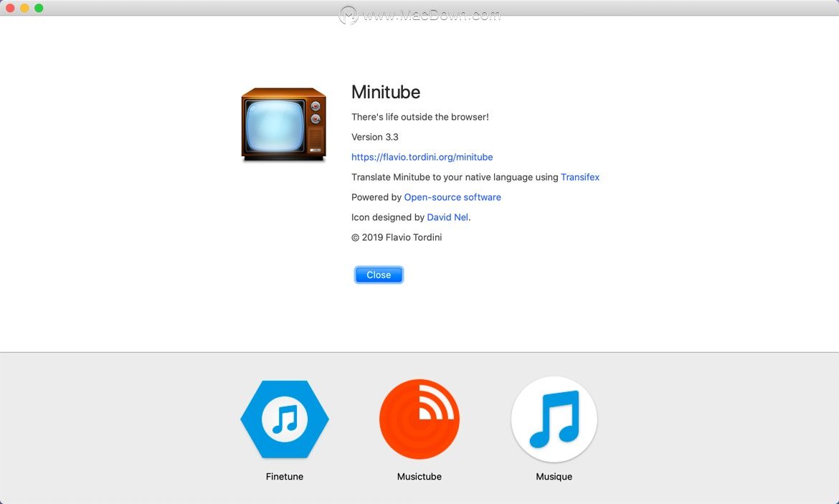Minimize the window with the yellow button
This screenshot has width=839, height=504.
pos(24,8)
